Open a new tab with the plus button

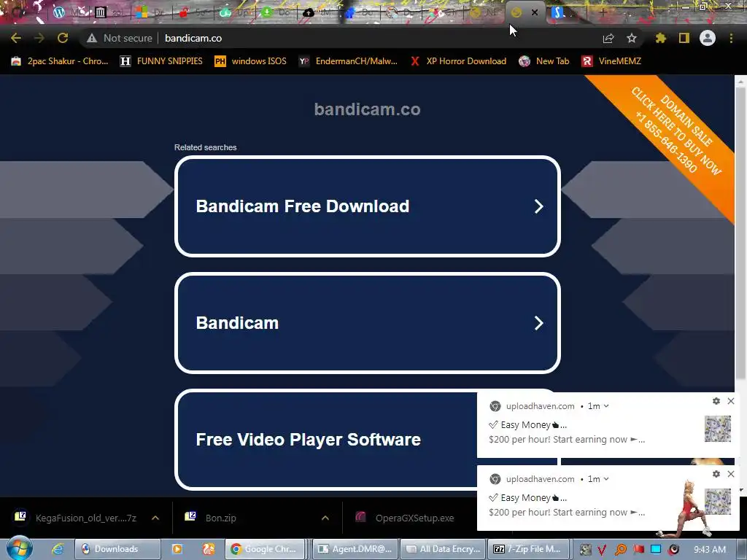click(x=603, y=12)
